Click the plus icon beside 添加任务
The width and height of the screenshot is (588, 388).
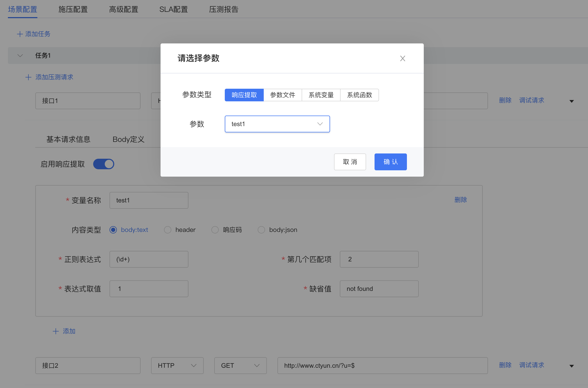[20, 34]
